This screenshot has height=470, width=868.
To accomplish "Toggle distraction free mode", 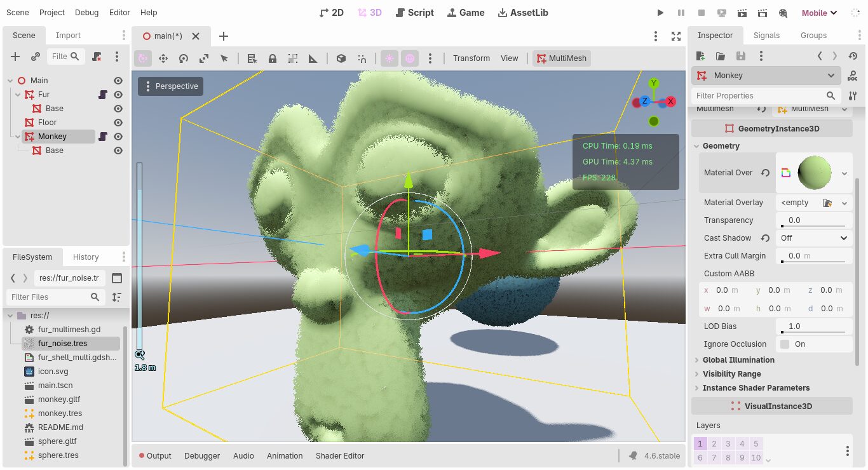I will point(676,36).
